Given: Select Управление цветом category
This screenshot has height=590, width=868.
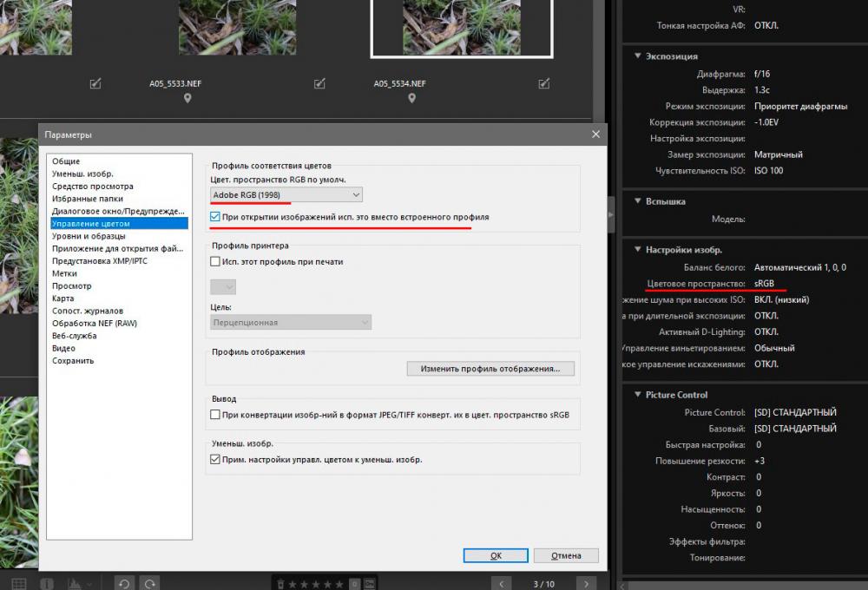Looking at the screenshot, I should 119,224.
